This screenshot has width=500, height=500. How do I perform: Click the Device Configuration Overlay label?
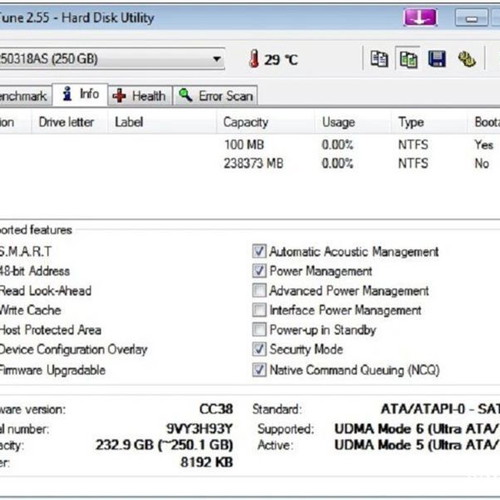(x=74, y=350)
